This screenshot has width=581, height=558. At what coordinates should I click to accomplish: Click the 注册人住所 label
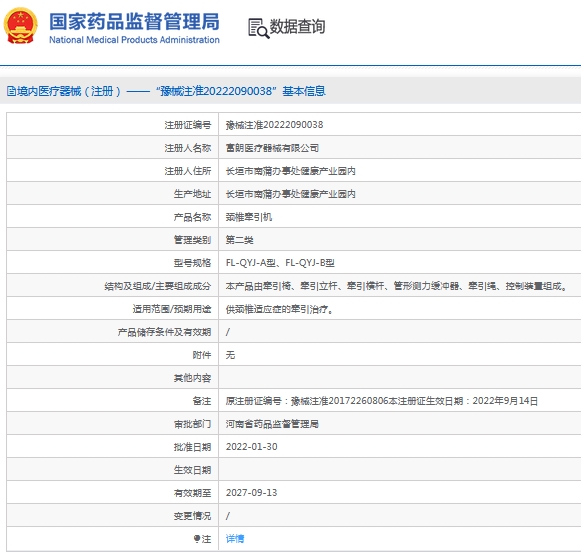point(188,171)
